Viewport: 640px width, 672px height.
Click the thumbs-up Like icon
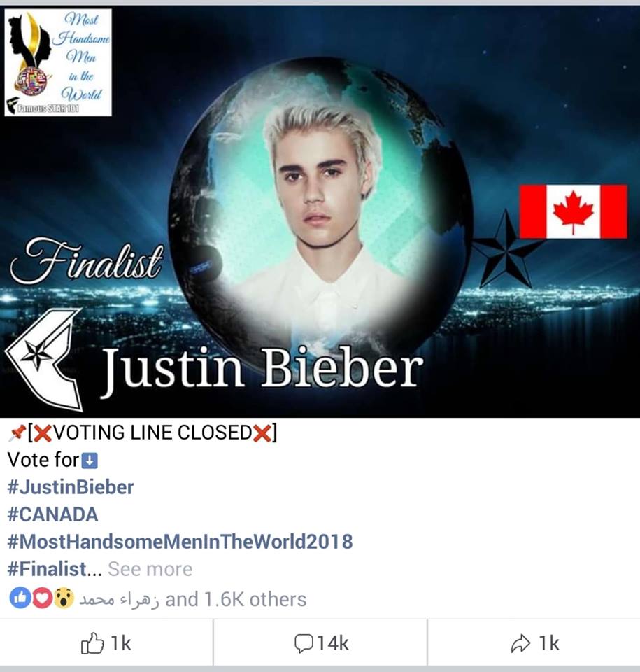click(92, 643)
